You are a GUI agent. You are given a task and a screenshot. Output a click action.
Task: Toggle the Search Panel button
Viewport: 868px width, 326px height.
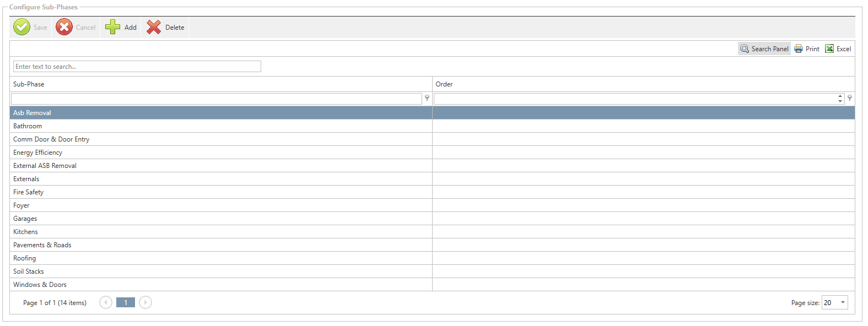coord(764,49)
